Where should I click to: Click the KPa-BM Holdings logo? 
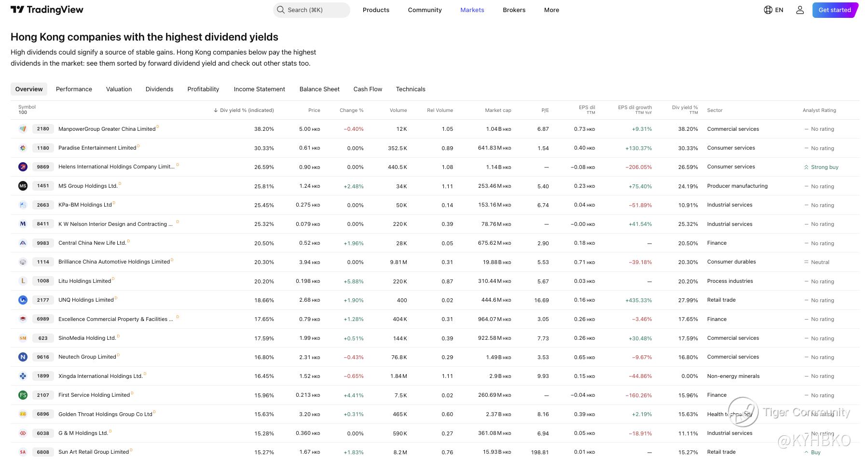[x=23, y=205]
